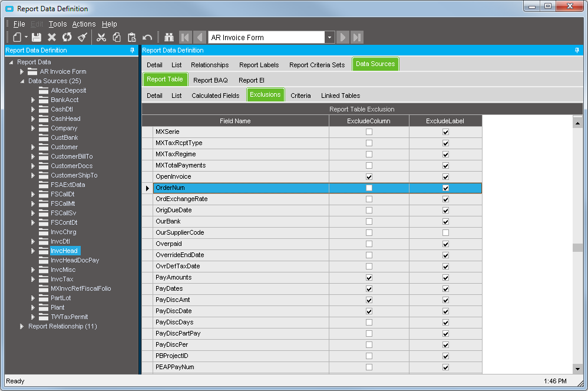Switch to the Report Labels tab
This screenshot has height=391, width=588.
(x=259, y=65)
